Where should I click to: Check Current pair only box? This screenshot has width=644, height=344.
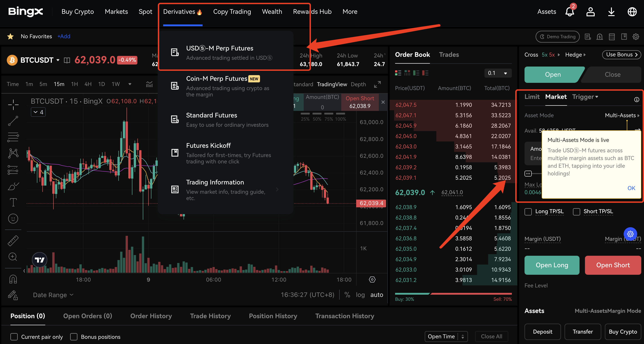[14, 337]
